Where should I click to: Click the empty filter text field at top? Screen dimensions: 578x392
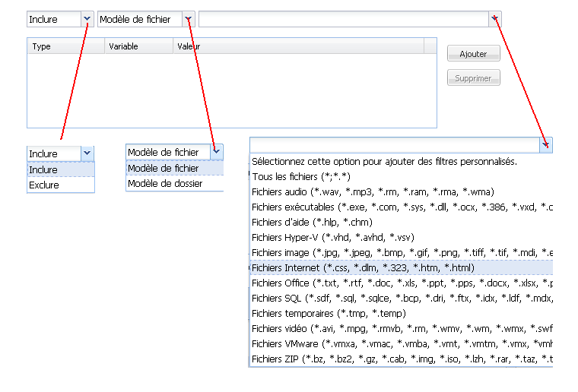(x=342, y=19)
